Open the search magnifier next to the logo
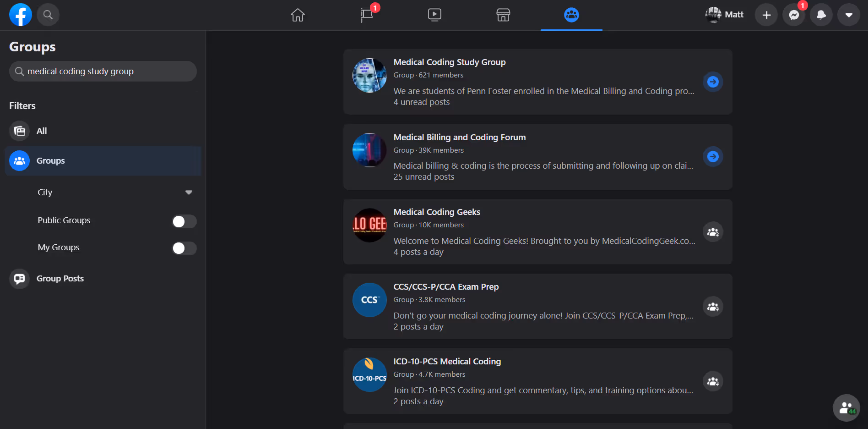This screenshot has width=868, height=429. coord(48,15)
